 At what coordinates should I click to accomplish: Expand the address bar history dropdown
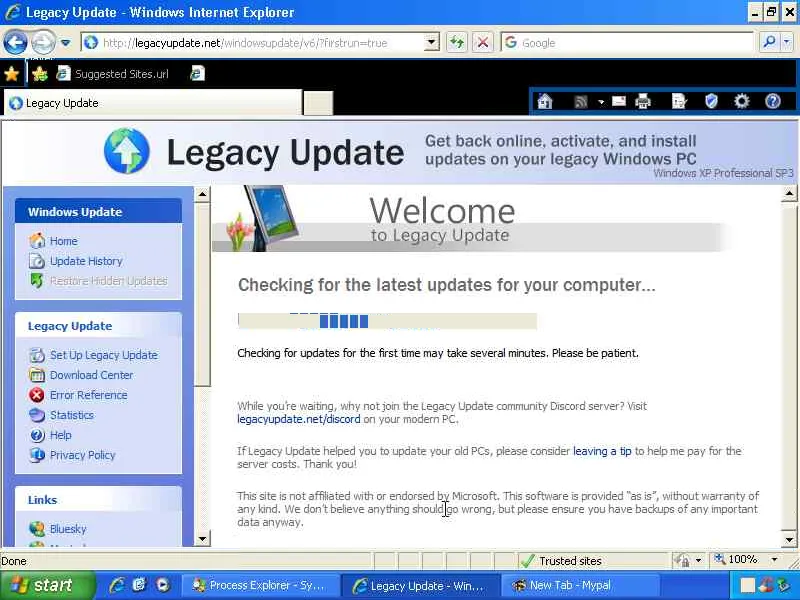[x=432, y=43]
